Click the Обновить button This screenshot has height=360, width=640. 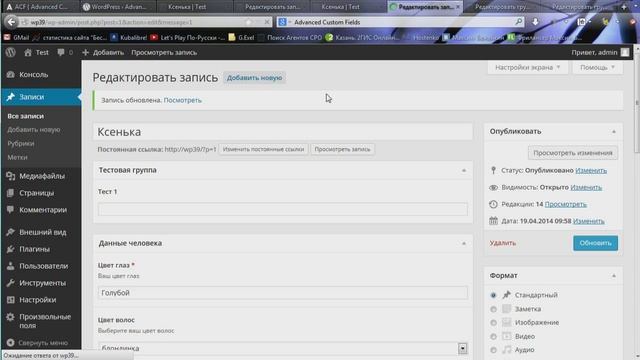click(595, 243)
